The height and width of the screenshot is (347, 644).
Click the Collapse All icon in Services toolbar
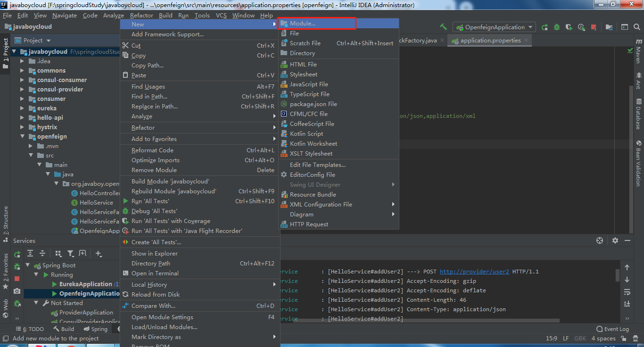tap(42, 254)
